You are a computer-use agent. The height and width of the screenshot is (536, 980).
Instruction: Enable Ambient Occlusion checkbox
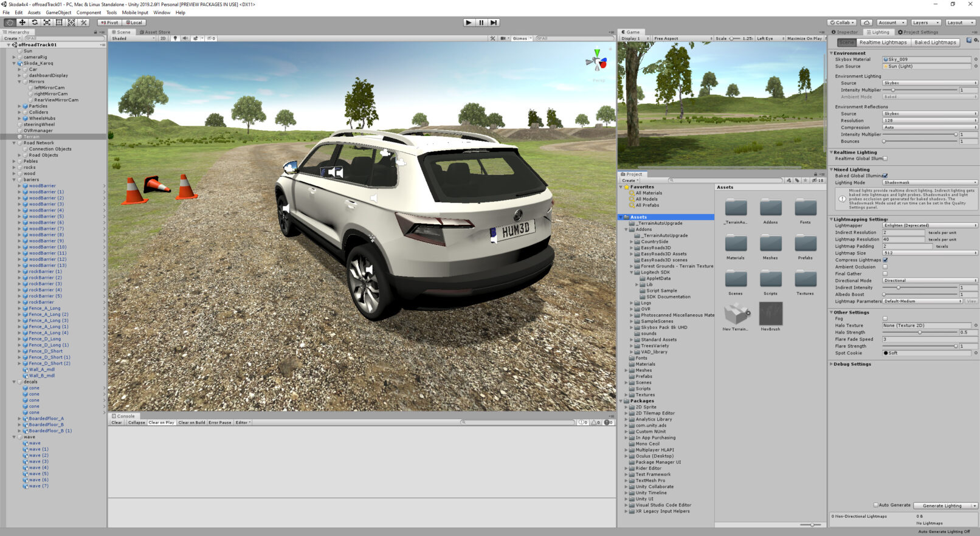(885, 267)
